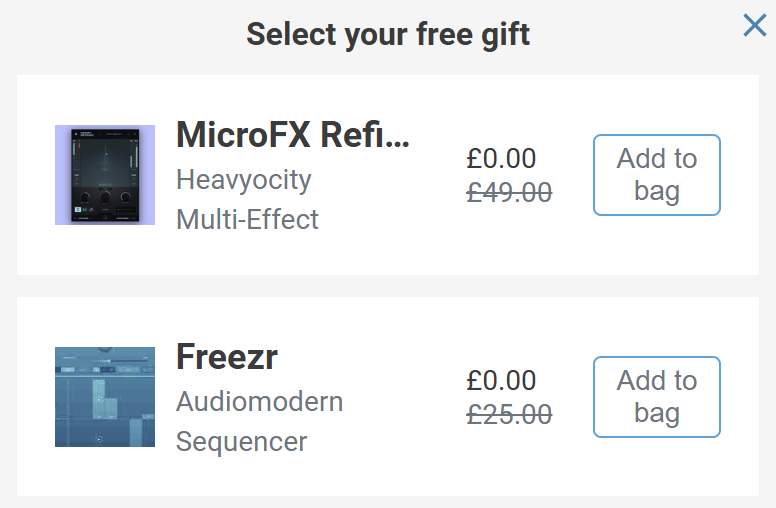
Task: Click the struck-through £25.00 price
Action: (509, 413)
